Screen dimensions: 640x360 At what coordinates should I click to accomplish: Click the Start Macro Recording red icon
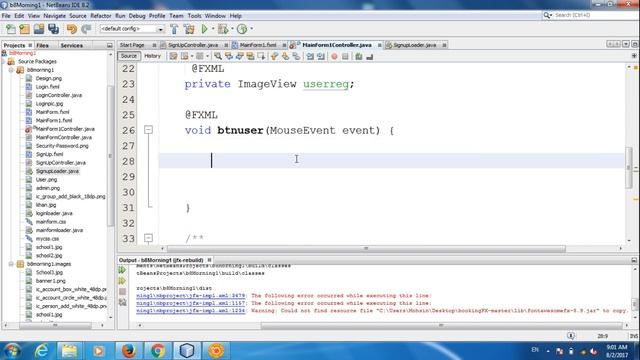pyautogui.click(x=334, y=56)
